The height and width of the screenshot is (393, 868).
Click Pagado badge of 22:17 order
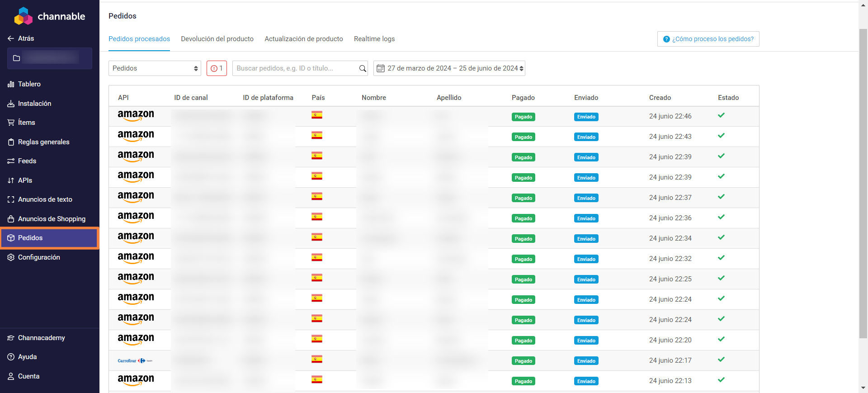point(524,361)
